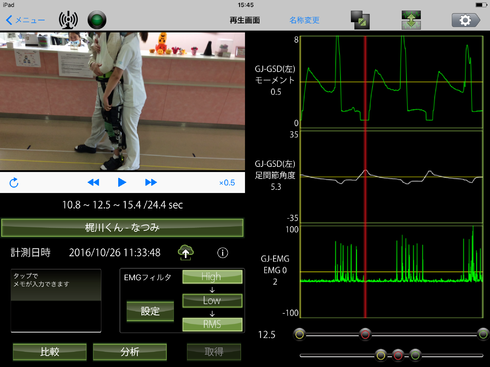Tap the 梶川くん - なつみ name bar
The image size is (490, 367).
click(122, 228)
